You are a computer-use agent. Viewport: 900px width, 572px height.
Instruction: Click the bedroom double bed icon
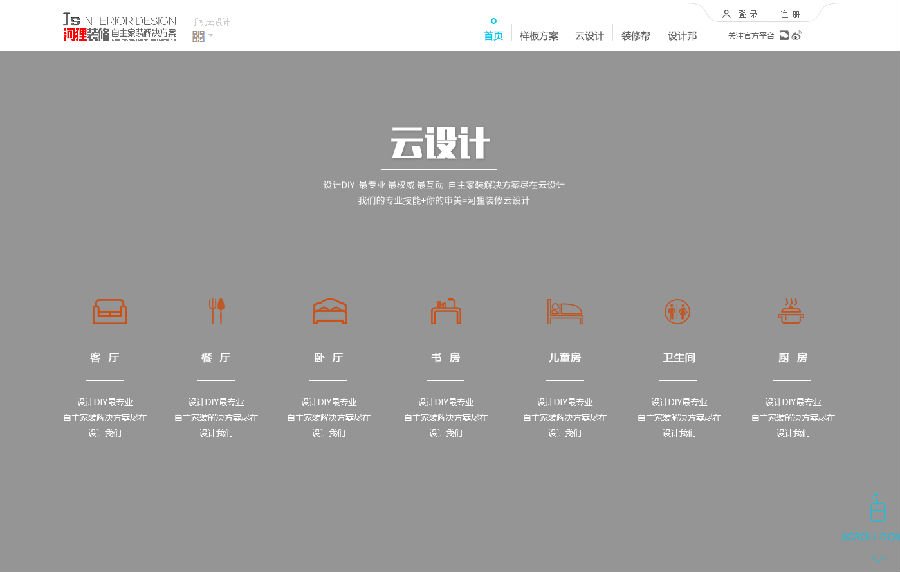click(329, 311)
